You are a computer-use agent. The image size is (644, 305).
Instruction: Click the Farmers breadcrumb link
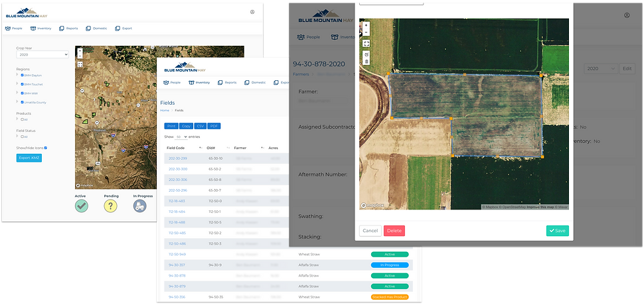pos(301,74)
